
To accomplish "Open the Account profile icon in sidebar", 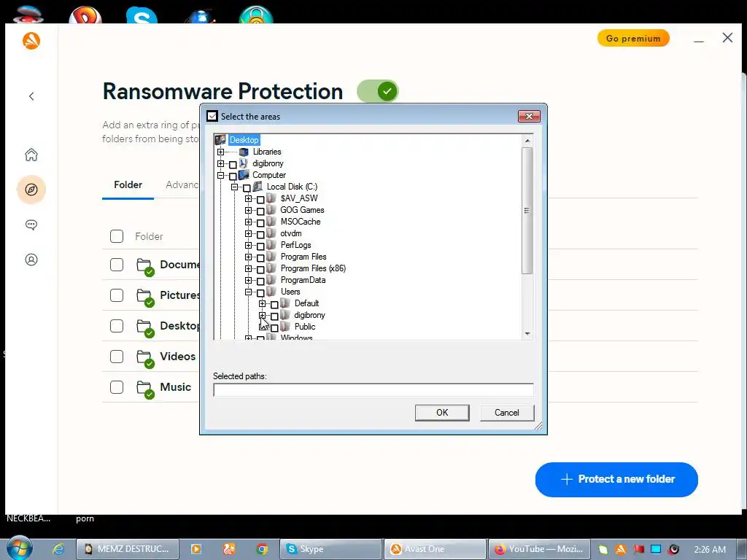I will pos(31,260).
